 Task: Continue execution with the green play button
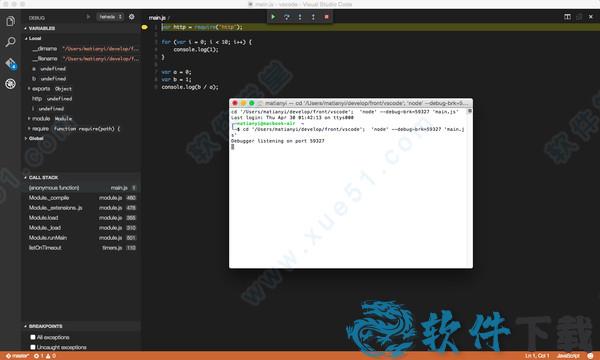point(273,17)
